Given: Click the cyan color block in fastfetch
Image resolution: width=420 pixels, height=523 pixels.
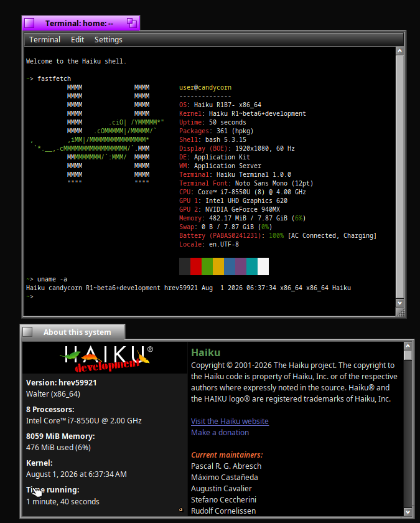Looking at the screenshot, I should point(252,266).
